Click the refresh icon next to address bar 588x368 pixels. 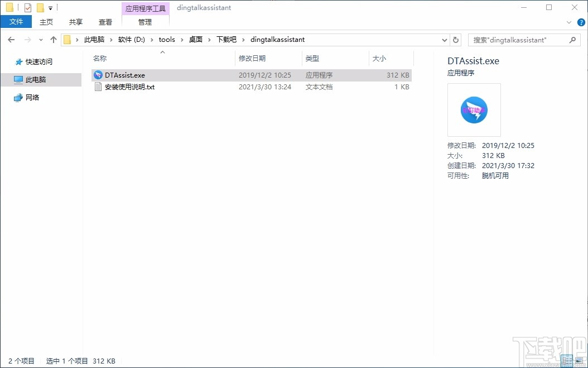point(455,40)
